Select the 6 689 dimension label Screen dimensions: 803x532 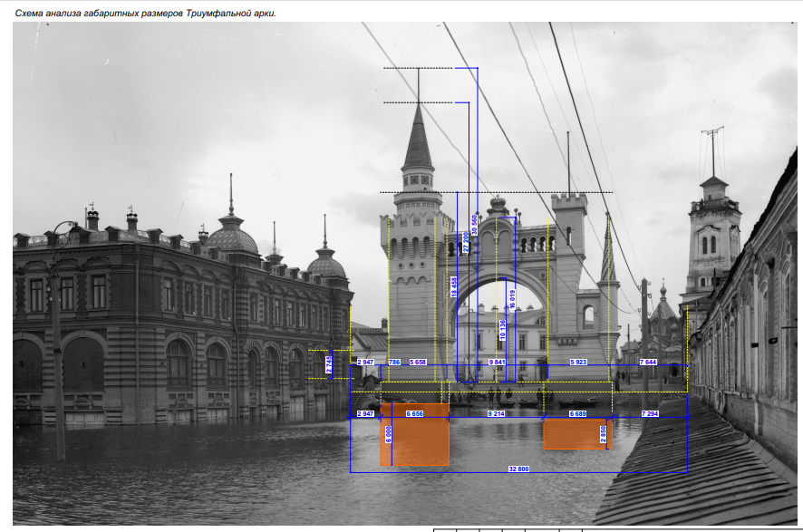[x=577, y=413]
